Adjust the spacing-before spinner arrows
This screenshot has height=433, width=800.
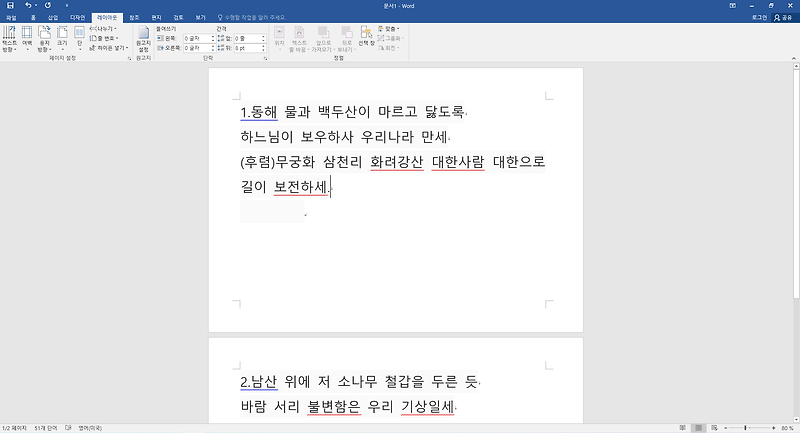[x=263, y=38]
